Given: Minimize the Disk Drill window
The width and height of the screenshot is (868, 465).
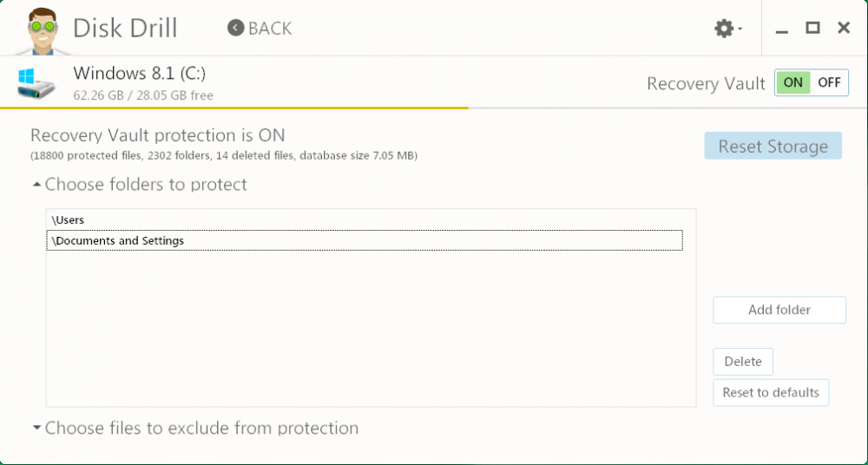Looking at the screenshot, I should tap(782, 29).
